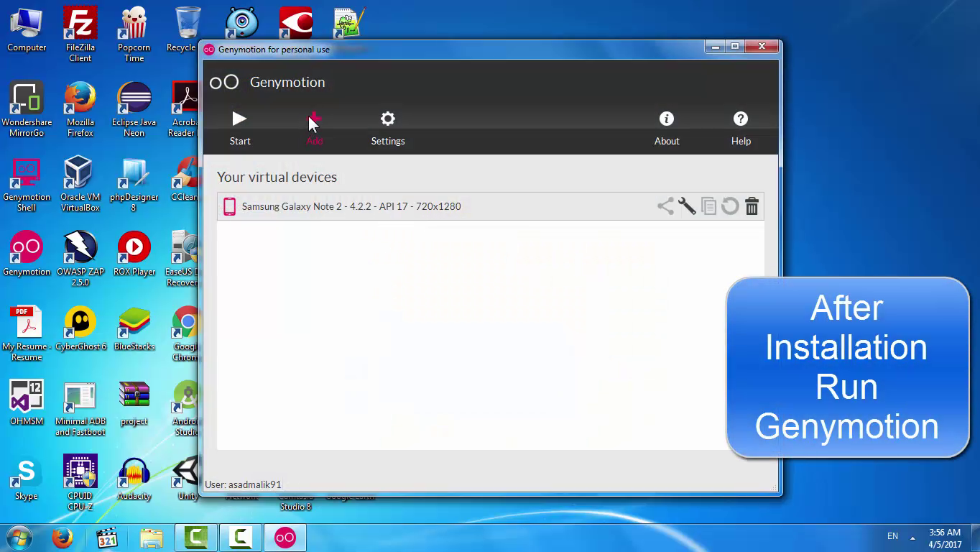Select the project archive on desktop
980x552 pixels.
tap(134, 402)
